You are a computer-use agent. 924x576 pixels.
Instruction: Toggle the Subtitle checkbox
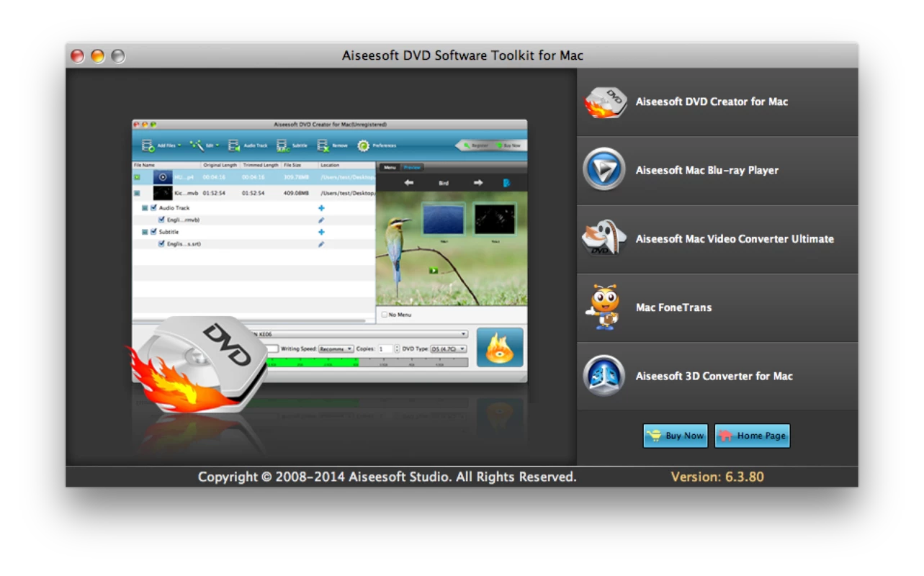point(153,232)
